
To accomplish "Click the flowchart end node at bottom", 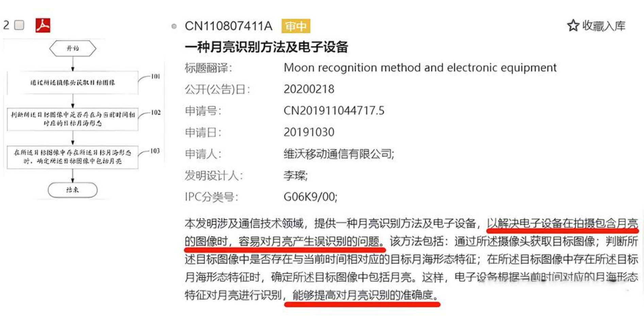I will coord(73,190).
